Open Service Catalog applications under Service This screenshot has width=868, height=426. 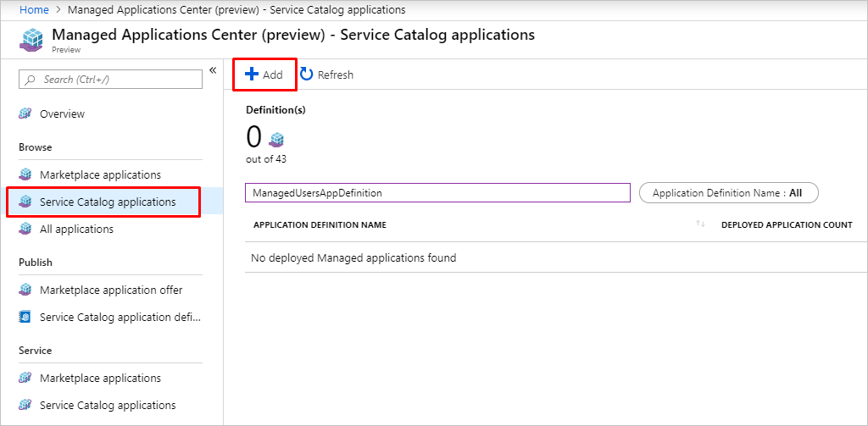(108, 405)
